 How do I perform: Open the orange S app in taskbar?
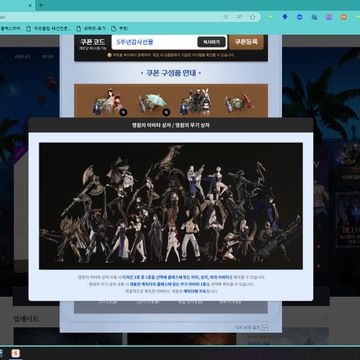(15, 353)
